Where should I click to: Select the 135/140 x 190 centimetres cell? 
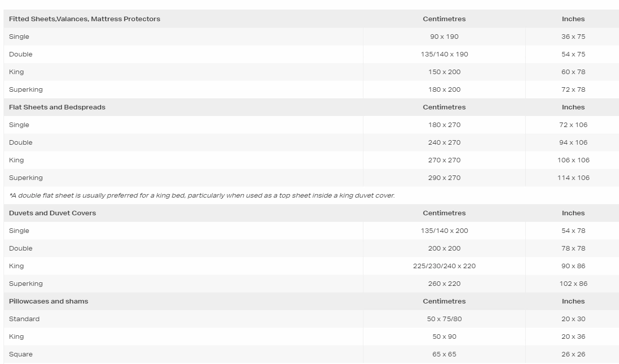[444, 54]
